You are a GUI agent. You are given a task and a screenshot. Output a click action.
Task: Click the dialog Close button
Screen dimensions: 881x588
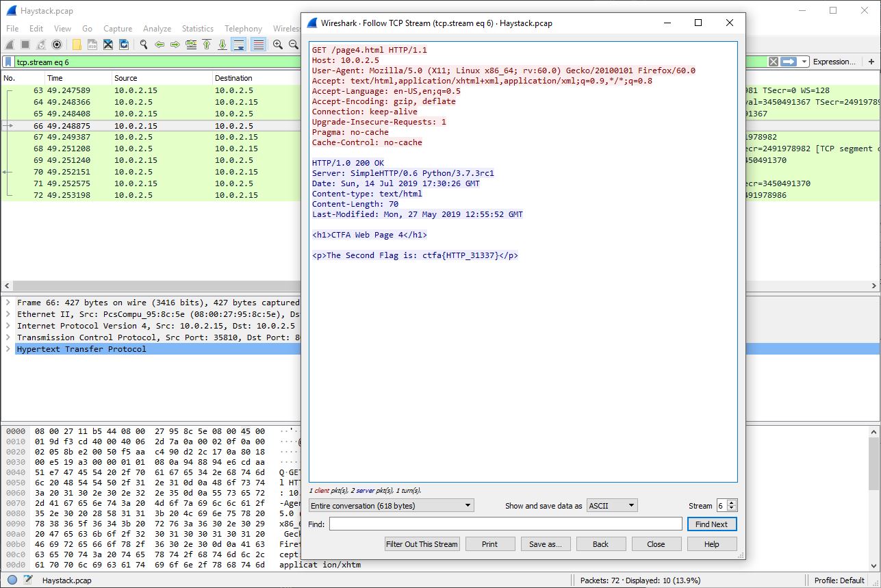tap(656, 544)
